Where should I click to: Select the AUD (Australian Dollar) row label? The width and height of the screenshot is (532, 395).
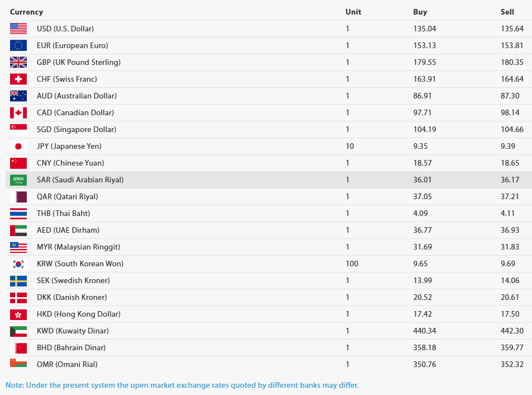click(x=77, y=96)
